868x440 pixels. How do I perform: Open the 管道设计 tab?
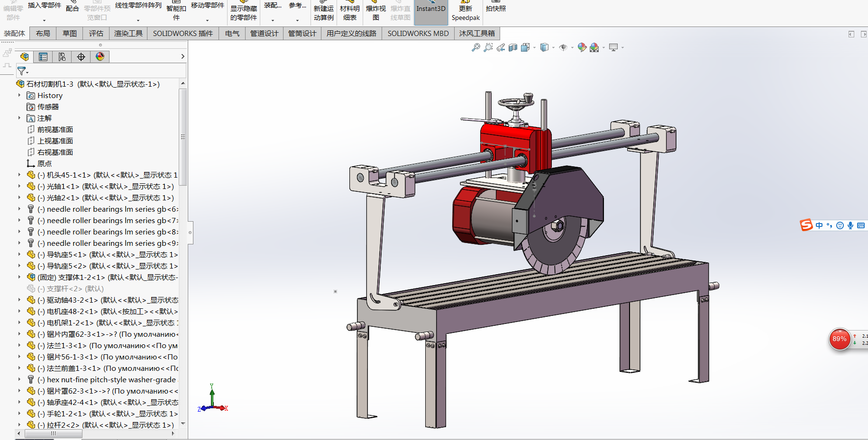click(x=265, y=33)
